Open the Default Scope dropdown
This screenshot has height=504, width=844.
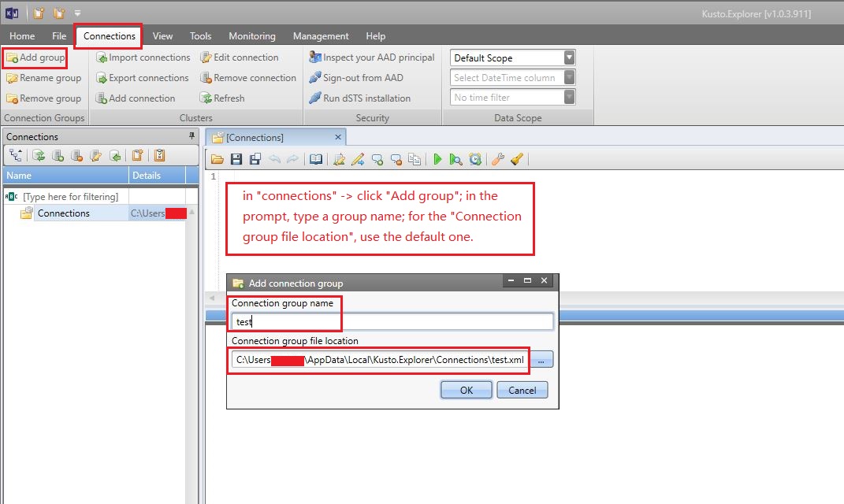(569, 57)
